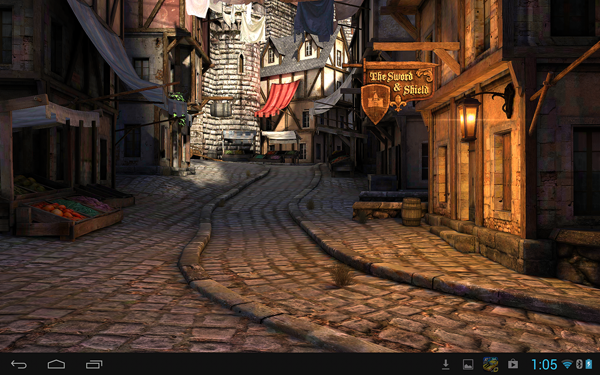Open the screenshot saved picture notification
The image size is (600, 375).
[468, 364]
